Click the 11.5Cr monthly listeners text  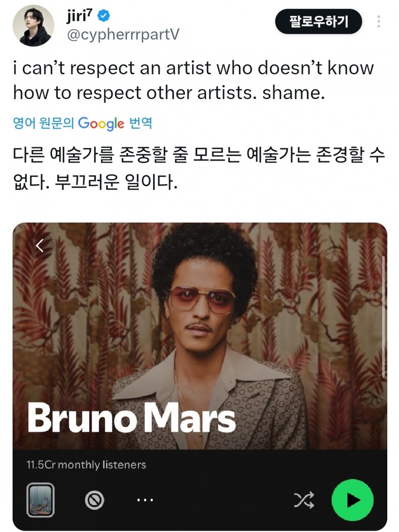coord(86,464)
